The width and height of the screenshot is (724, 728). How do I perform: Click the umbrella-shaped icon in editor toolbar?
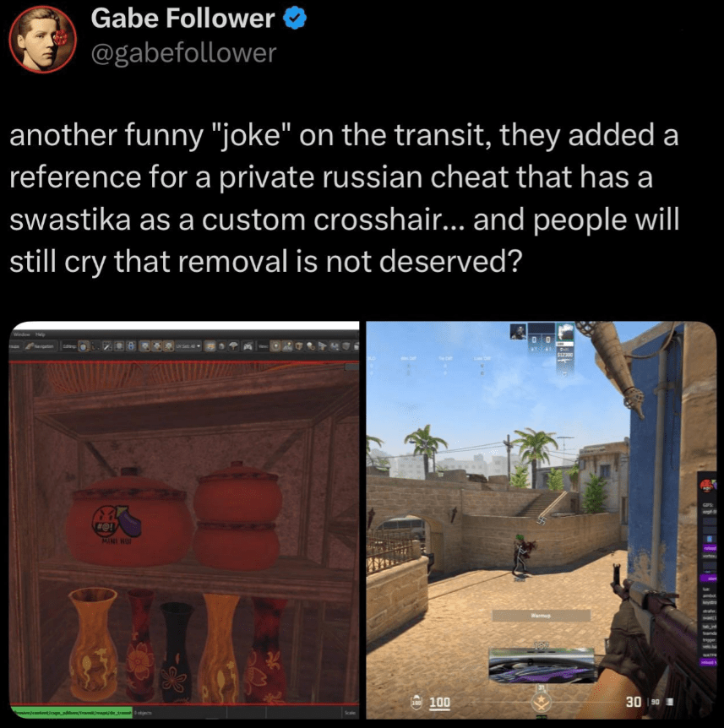point(233,346)
